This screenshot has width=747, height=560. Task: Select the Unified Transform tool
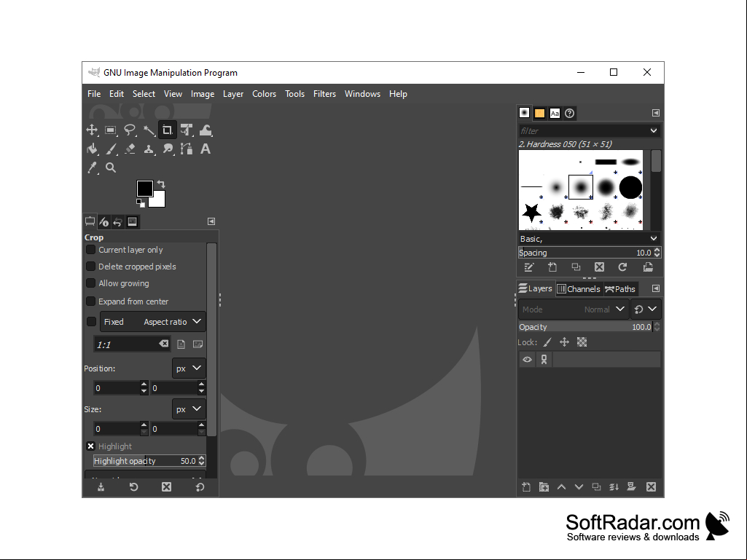tap(187, 130)
